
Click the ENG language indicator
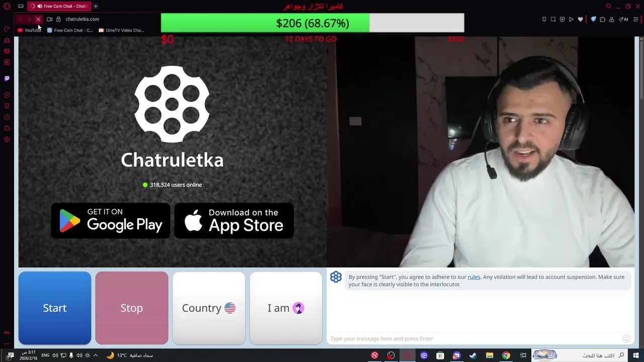(x=45, y=355)
